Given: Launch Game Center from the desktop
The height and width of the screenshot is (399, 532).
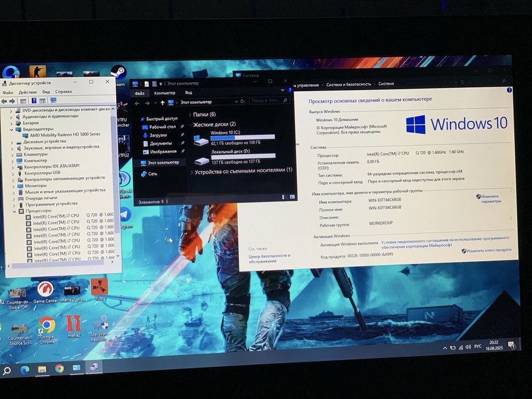Looking at the screenshot, I should pyautogui.click(x=46, y=292).
